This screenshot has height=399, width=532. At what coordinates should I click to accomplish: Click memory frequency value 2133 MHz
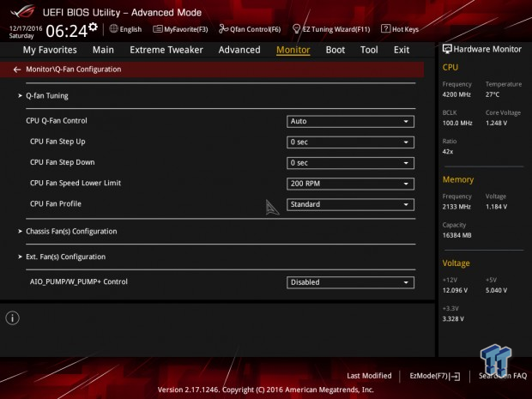point(456,207)
